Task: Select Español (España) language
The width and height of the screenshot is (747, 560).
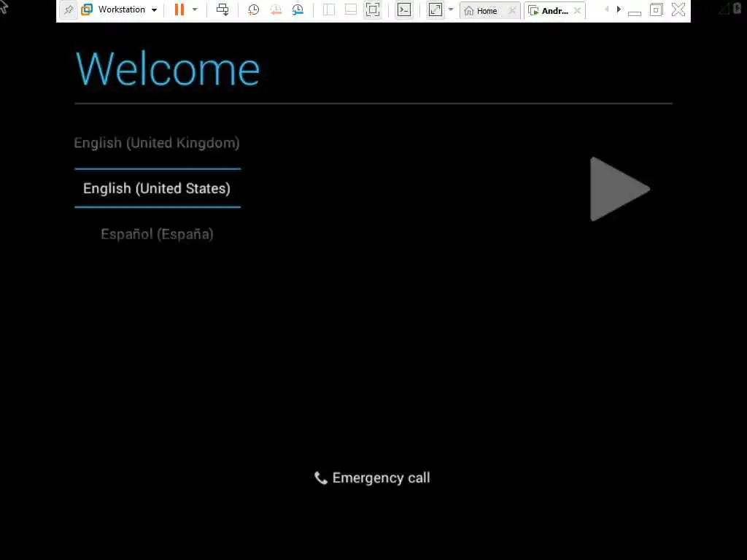Action: [x=158, y=234]
